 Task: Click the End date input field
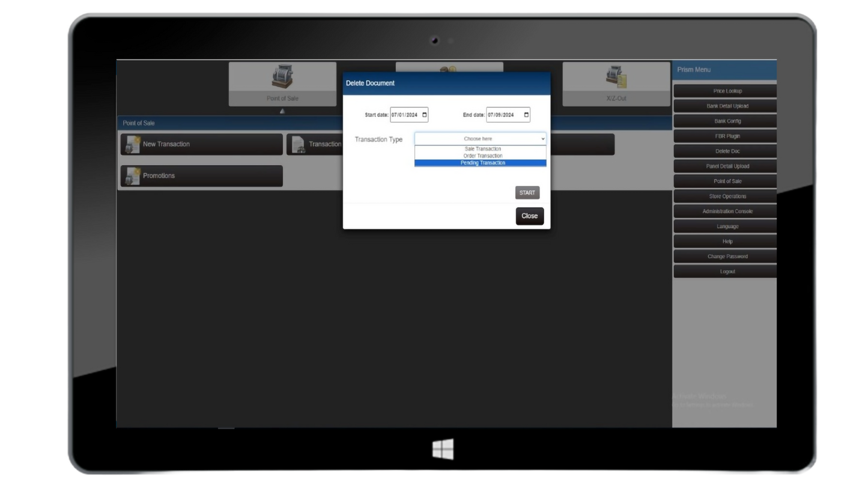[502, 115]
